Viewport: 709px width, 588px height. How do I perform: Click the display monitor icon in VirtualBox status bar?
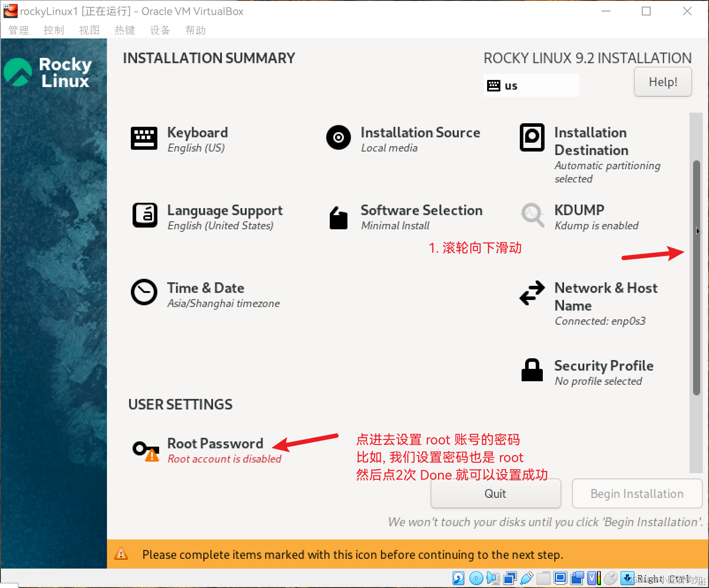pyautogui.click(x=560, y=578)
